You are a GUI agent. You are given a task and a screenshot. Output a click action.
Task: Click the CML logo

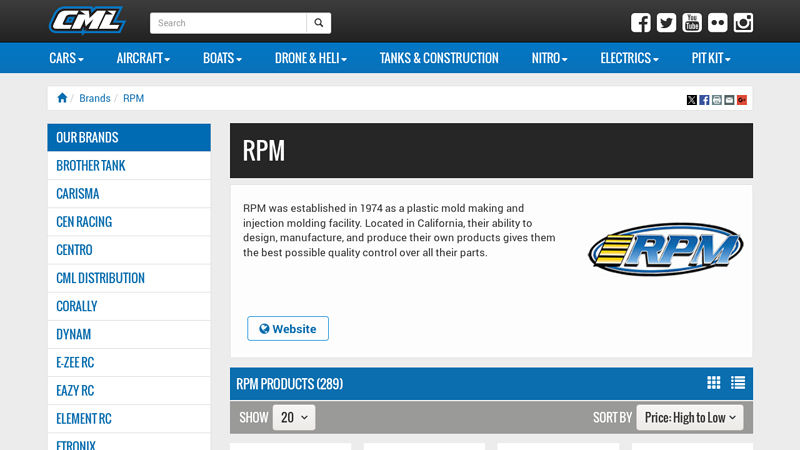coord(87,20)
